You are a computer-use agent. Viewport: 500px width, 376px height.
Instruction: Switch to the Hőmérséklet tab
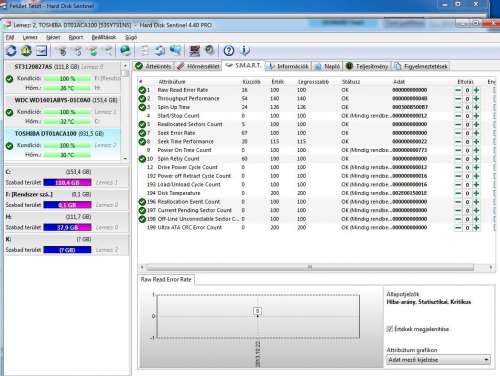pos(199,66)
